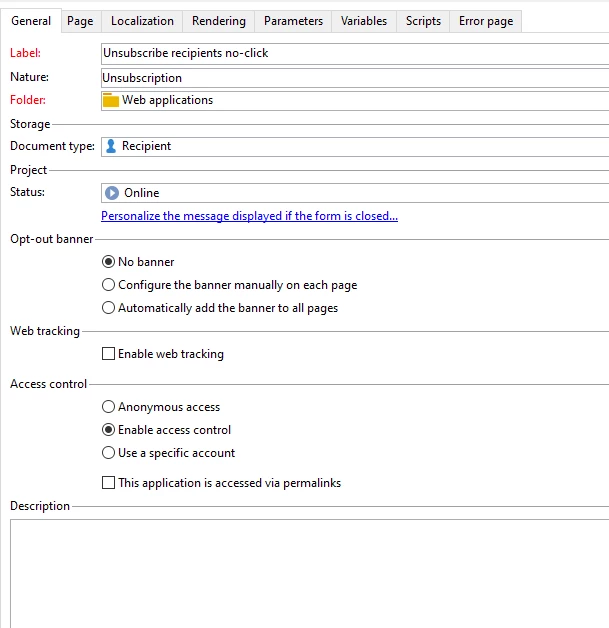The width and height of the screenshot is (609, 628).
Task: Open the personalize closed form message link
Action: pyautogui.click(x=249, y=216)
